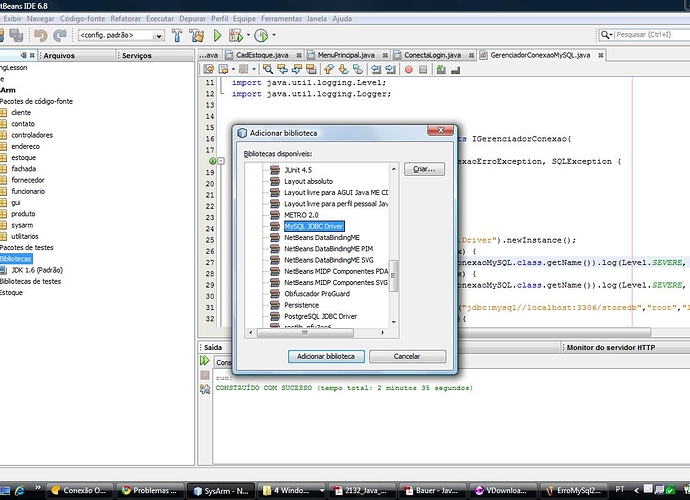Open Problemas Chrome taskbar button
690x500 pixels.
point(150,490)
